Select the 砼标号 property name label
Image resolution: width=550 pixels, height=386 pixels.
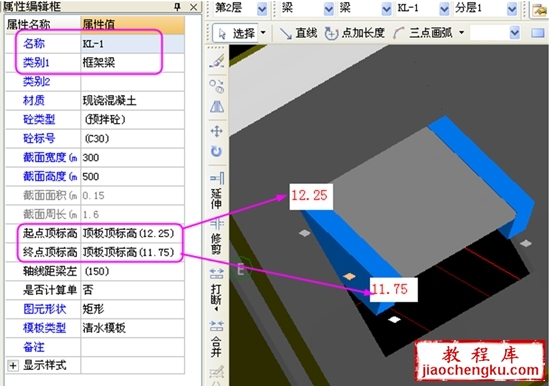click(x=39, y=138)
